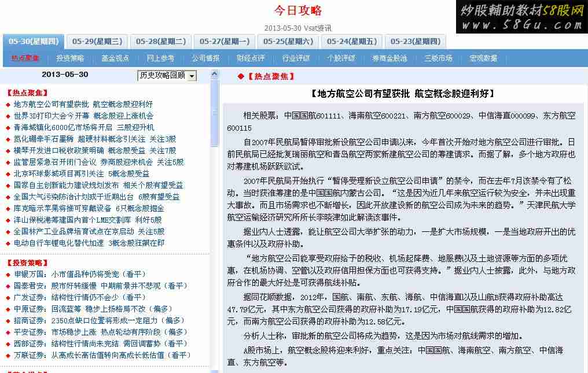This screenshot has width=588, height=373.
Task: Click the 【热点聚焦】 heading in left list
Action: (28, 93)
